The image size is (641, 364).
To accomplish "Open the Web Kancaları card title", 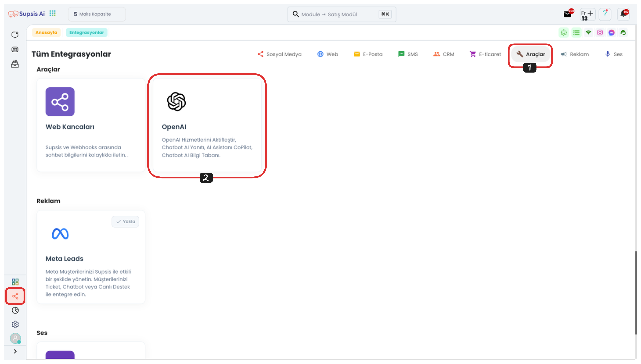I will [x=70, y=127].
